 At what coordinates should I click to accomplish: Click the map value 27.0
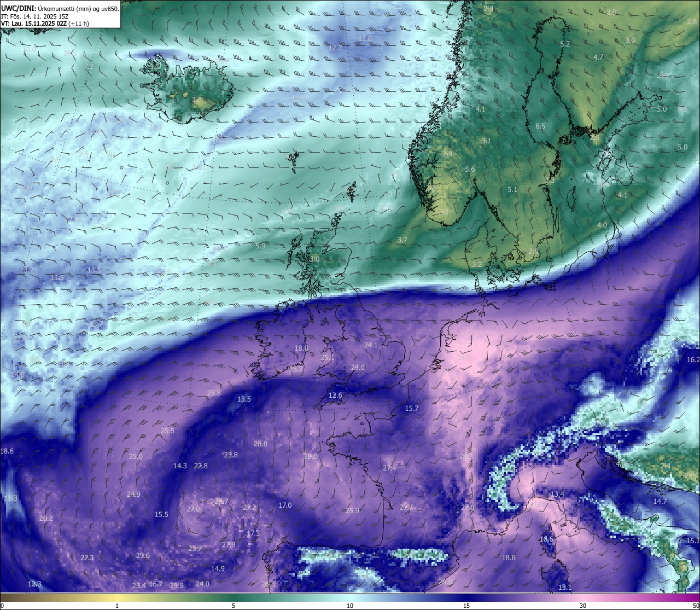click(193, 509)
